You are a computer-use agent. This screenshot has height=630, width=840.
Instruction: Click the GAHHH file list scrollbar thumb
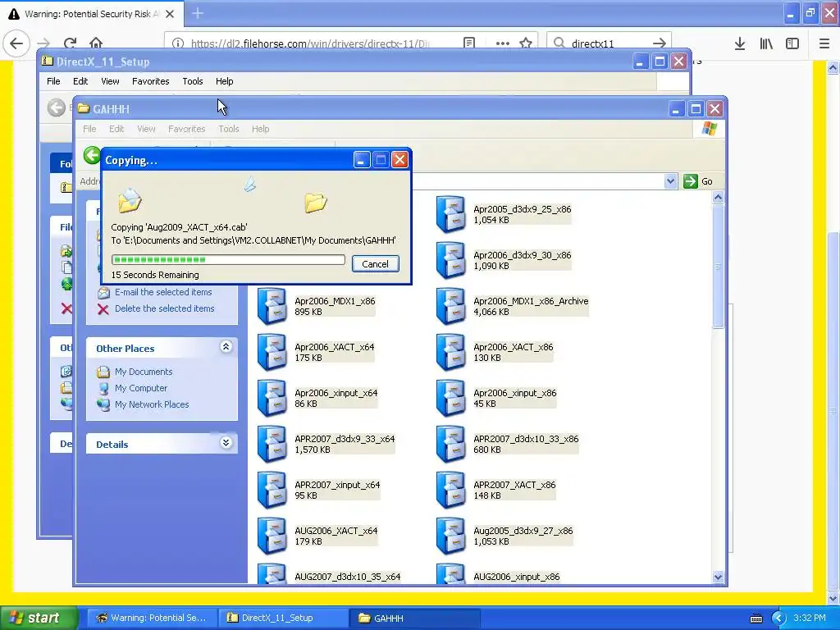[x=718, y=267]
